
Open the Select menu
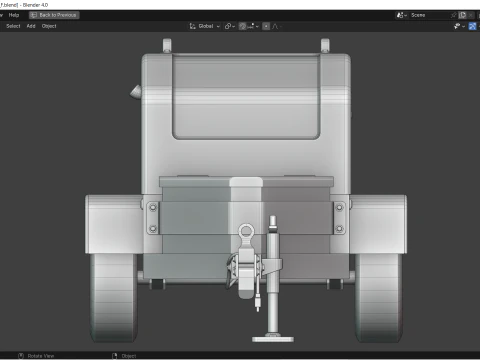pos(13,26)
